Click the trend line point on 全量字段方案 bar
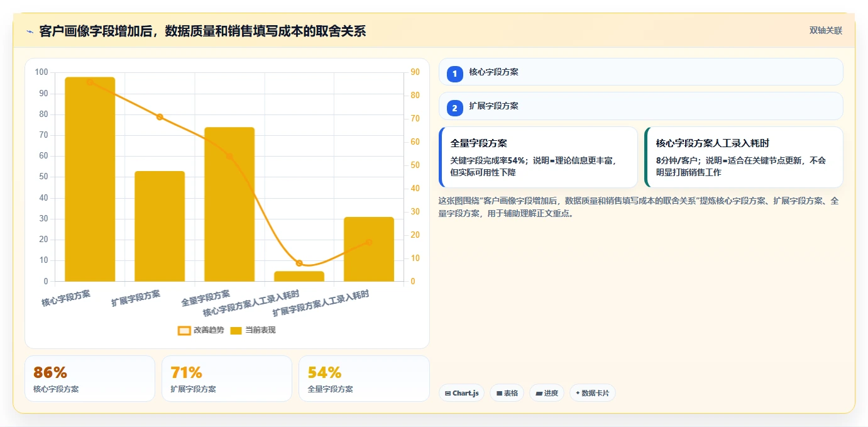Image resolution: width=868 pixels, height=427 pixels. point(229,157)
